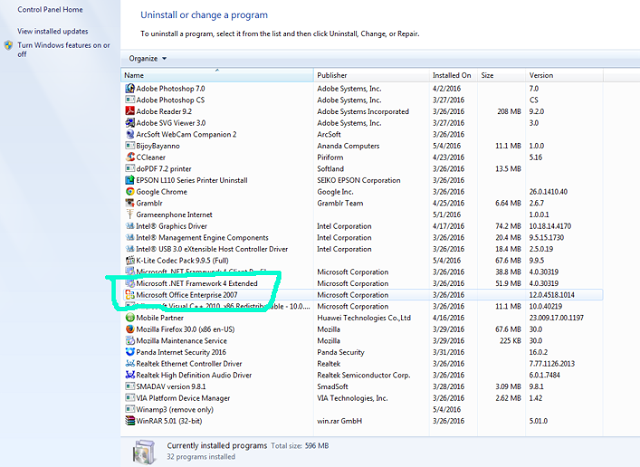The image size is (640, 467).
Task: Click publisher VIA Technologies, Inc.
Action: 352,398
